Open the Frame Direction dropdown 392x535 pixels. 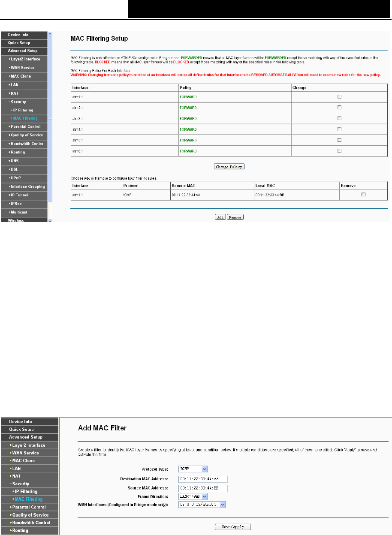tap(193, 496)
